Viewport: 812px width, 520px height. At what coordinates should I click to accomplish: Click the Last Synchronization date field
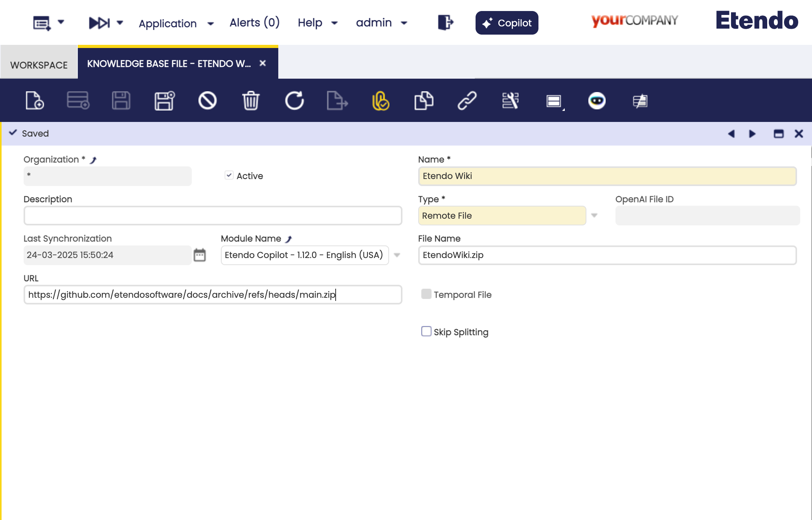click(107, 255)
